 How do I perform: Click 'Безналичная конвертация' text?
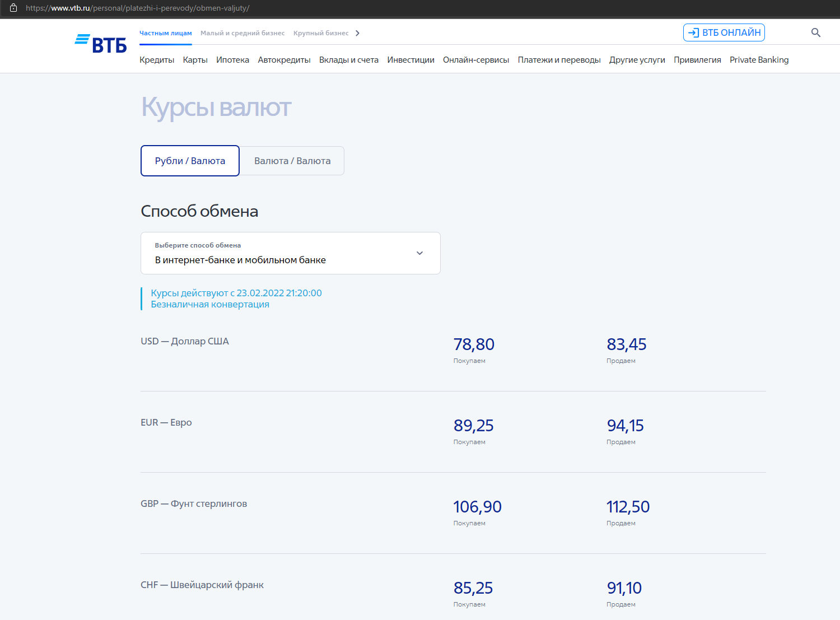pos(210,304)
